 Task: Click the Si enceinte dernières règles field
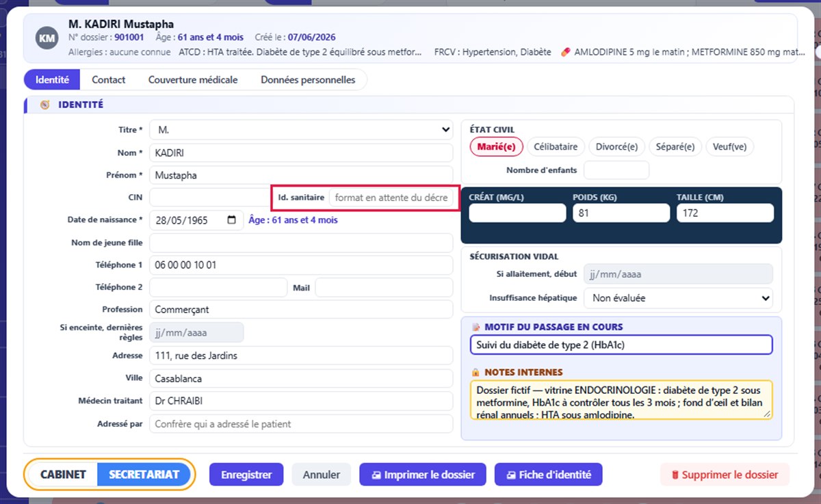196,332
